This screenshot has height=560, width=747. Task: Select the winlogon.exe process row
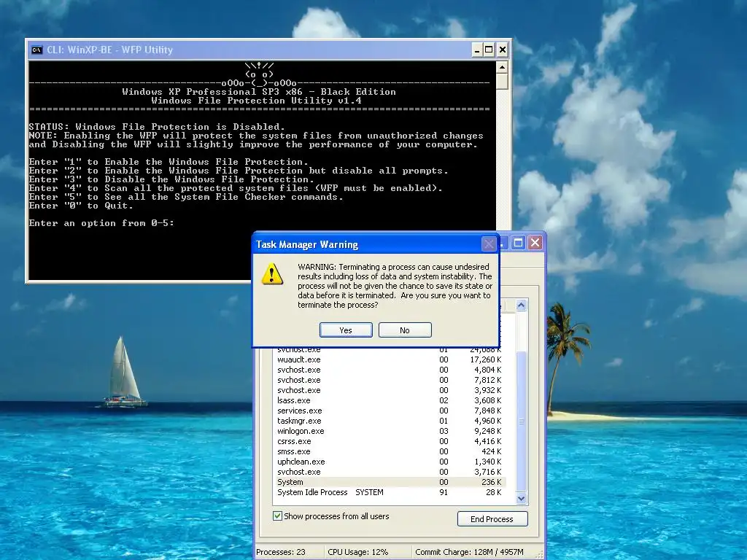pos(391,431)
